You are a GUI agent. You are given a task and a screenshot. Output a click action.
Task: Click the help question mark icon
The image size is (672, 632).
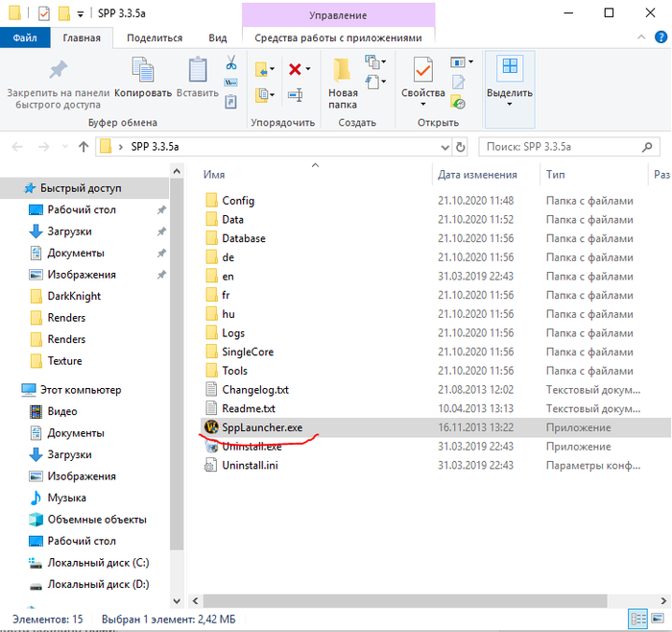(x=660, y=37)
